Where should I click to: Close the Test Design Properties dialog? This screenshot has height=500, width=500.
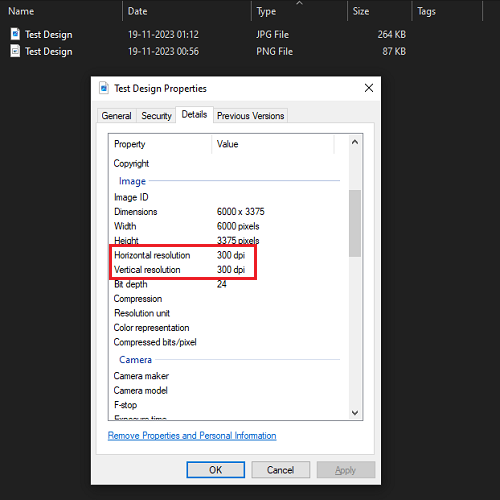369,88
